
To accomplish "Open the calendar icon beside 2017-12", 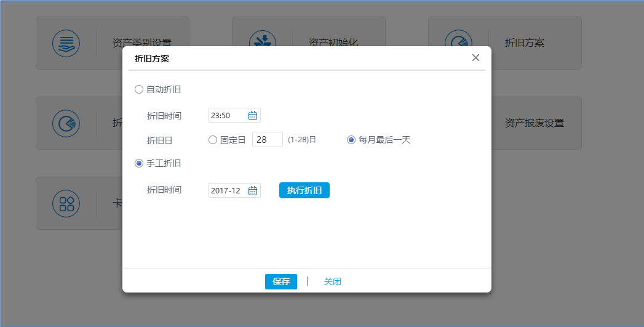I will click(x=253, y=190).
